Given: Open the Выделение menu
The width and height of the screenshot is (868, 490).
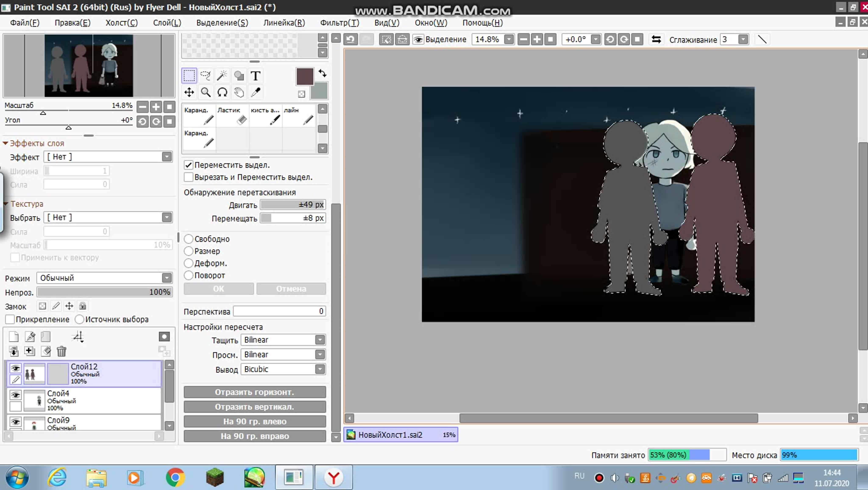Looking at the screenshot, I should [222, 23].
